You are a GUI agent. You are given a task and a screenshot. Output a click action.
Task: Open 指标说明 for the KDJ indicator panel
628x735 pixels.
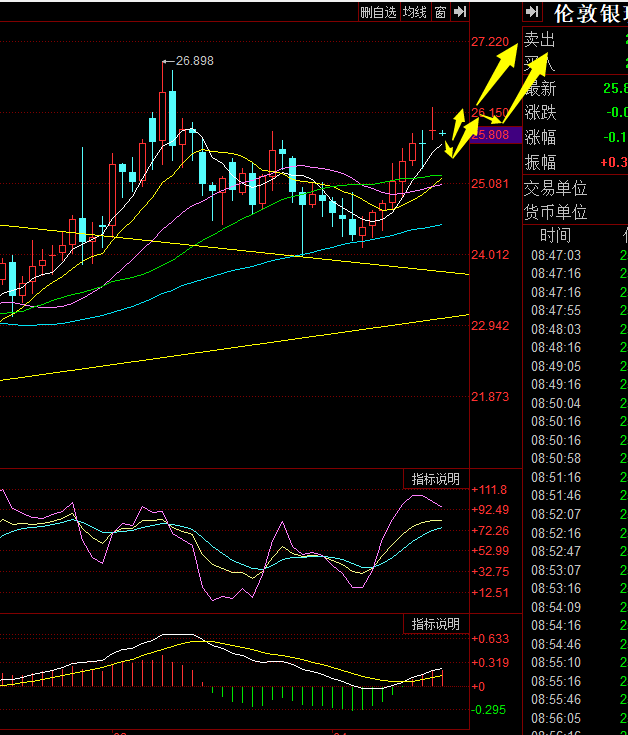[435, 479]
